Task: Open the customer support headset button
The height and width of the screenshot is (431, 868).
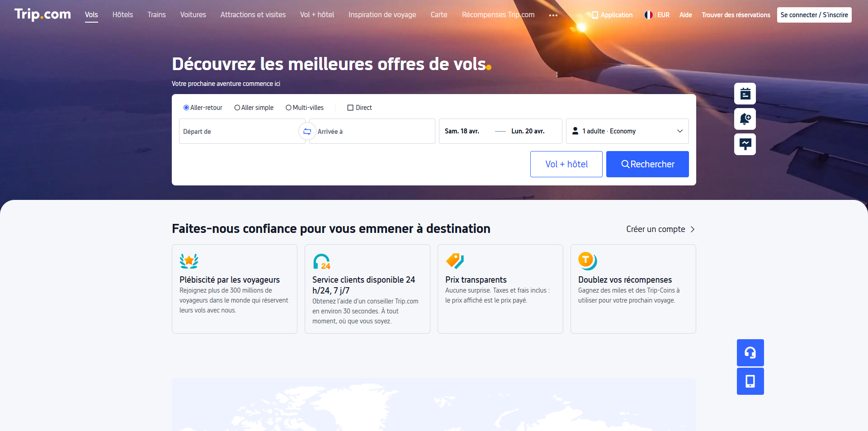Action: pos(750,353)
